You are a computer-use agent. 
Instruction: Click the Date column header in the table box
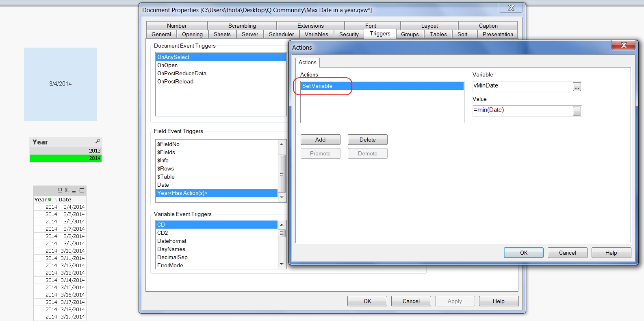[x=72, y=199]
